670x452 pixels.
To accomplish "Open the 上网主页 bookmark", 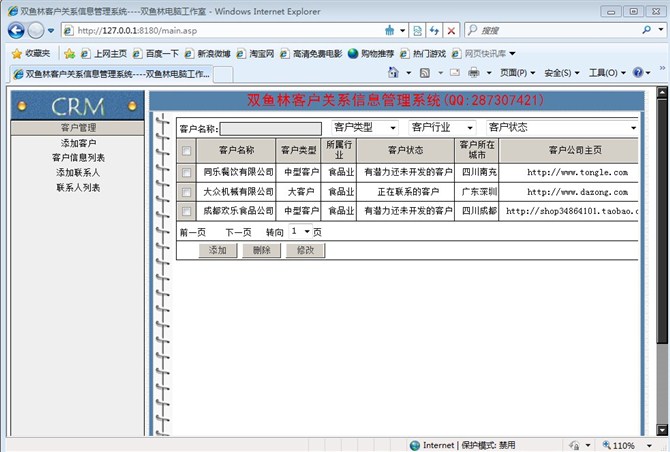I will point(104,53).
